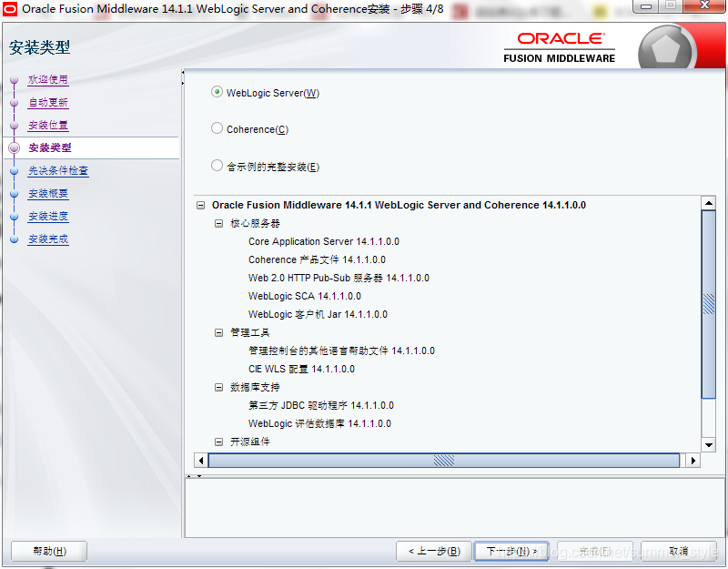Click the 安装完成 step bullet icon
Screen dimensions: 728x569
coord(15,239)
